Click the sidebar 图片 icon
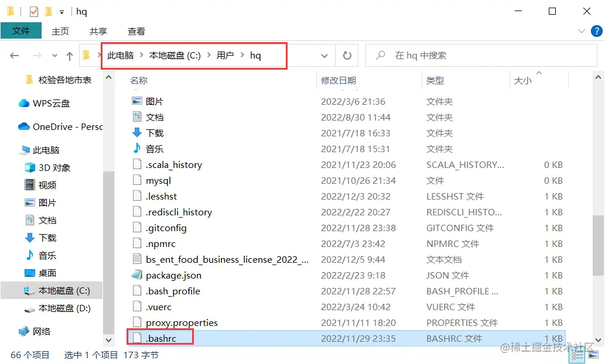This screenshot has width=605, height=364. [x=30, y=202]
